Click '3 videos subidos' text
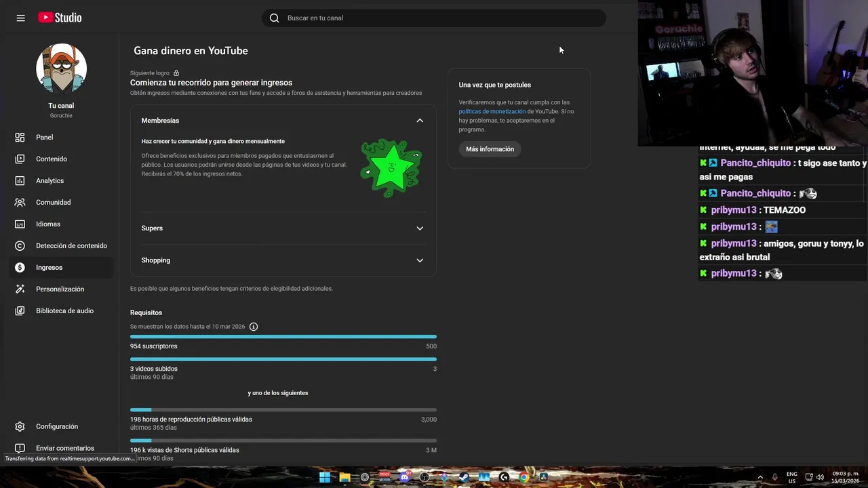Screen dimensions: 868x488 point(154,369)
